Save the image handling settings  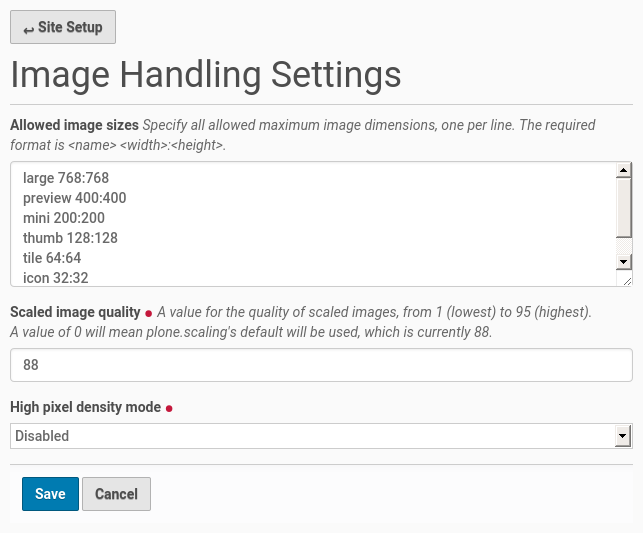click(x=50, y=494)
